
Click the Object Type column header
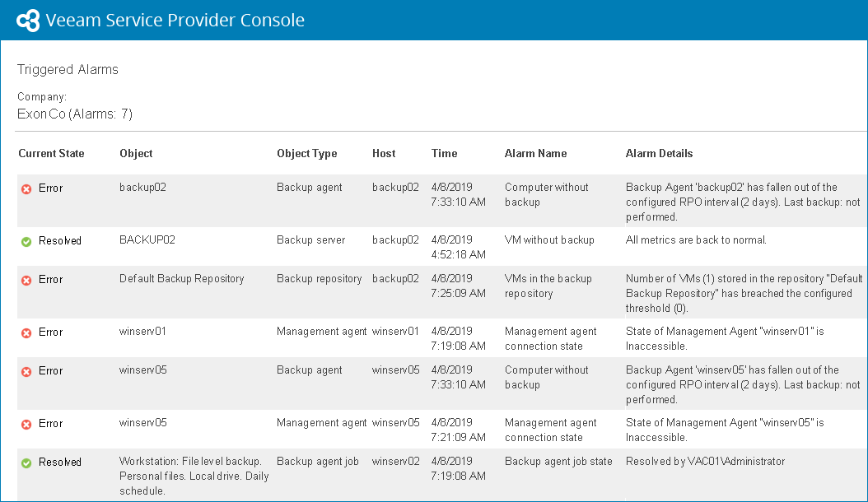(x=307, y=154)
